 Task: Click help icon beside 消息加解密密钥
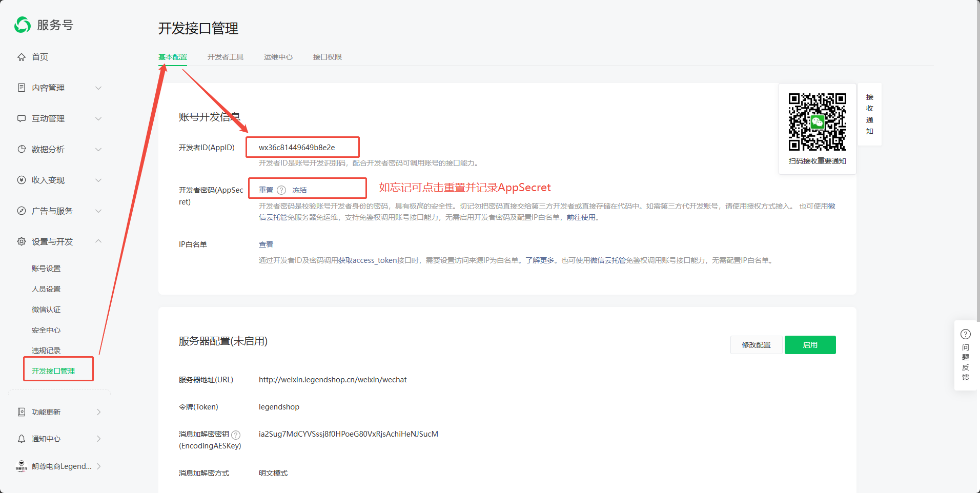coord(236,435)
